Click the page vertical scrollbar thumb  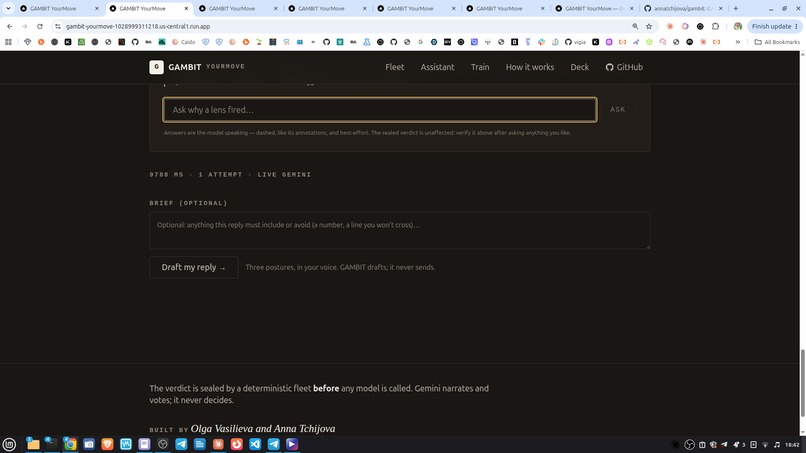pyautogui.click(x=802, y=383)
